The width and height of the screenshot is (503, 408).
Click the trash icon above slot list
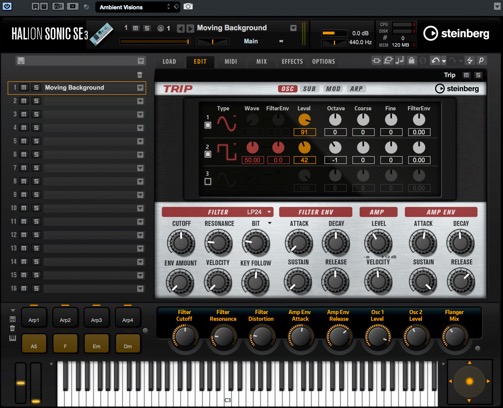140,75
